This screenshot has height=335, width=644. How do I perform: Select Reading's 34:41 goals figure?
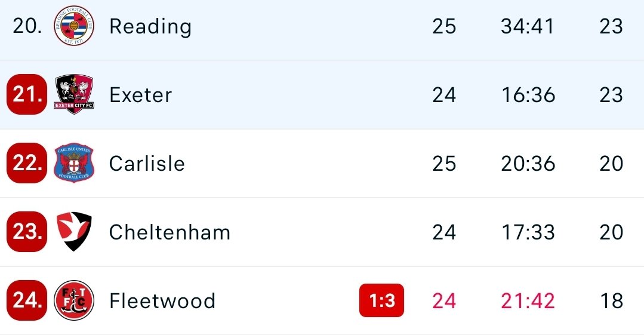pos(528,26)
